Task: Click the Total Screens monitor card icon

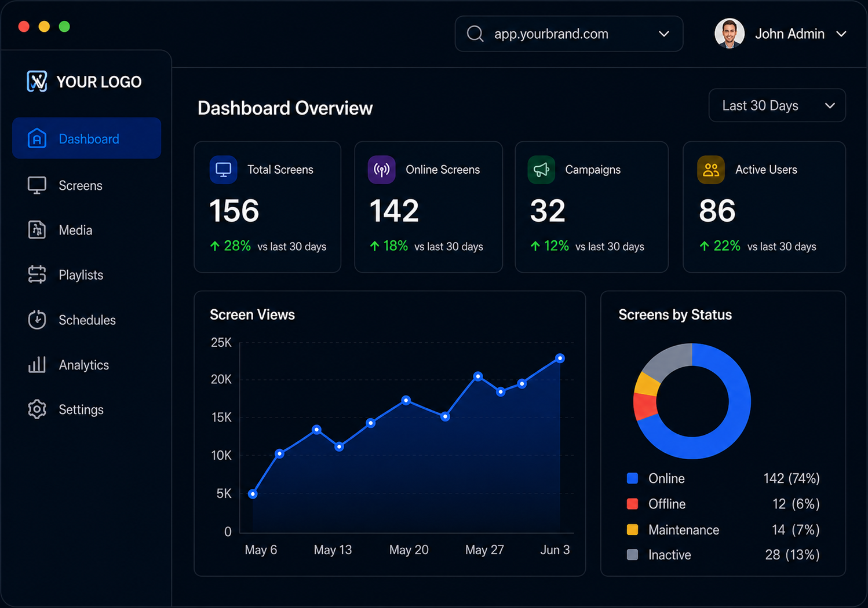Action: pos(223,170)
